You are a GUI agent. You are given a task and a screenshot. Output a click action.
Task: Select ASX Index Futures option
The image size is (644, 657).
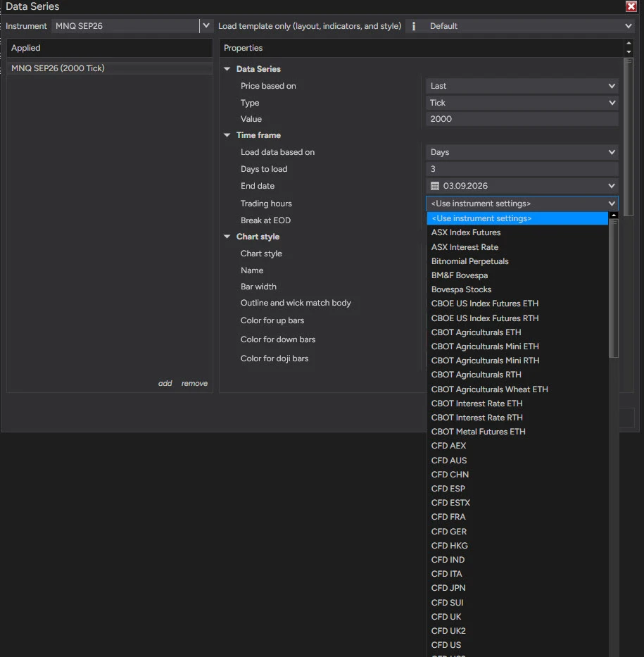click(x=517, y=232)
